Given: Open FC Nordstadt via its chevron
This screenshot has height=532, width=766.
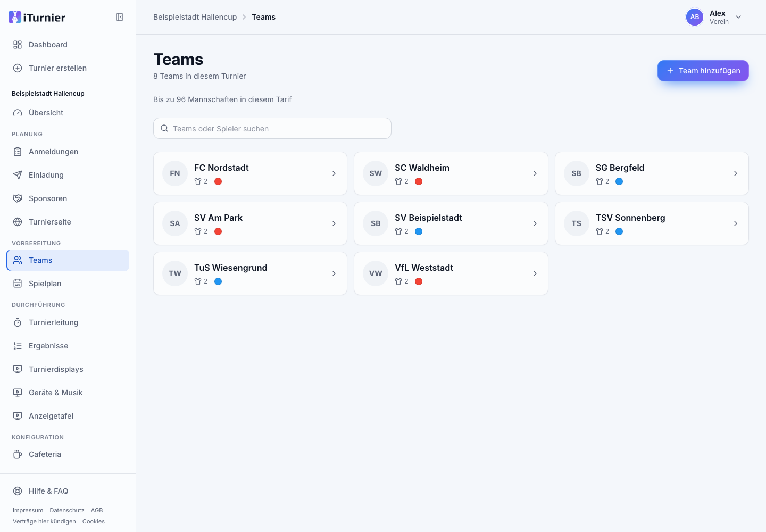Looking at the screenshot, I should [334, 173].
